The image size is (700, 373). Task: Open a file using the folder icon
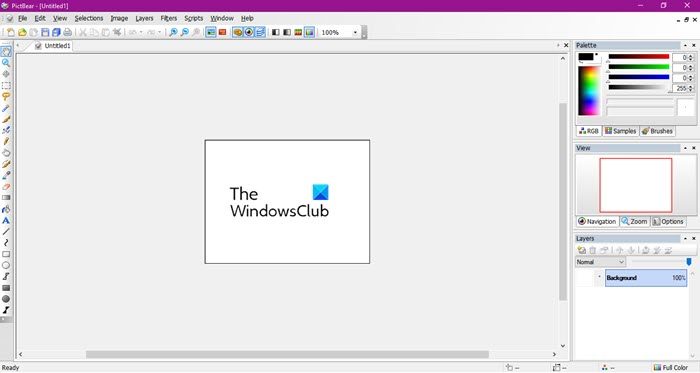click(22, 32)
